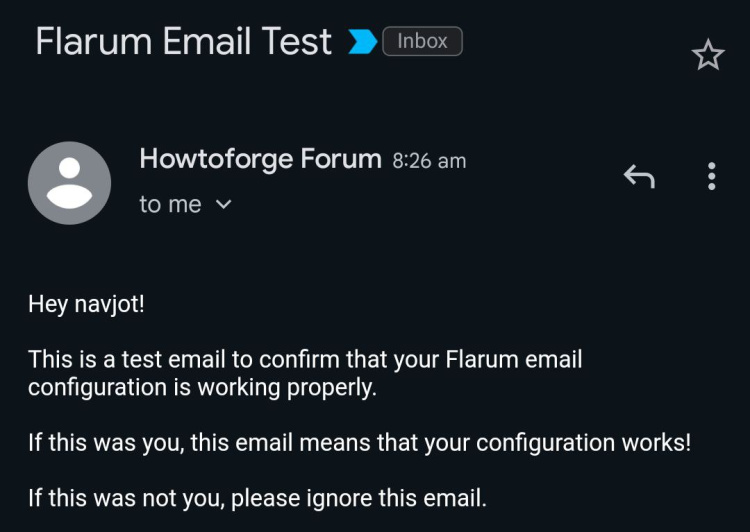Click the 'Hey navjot!' greeting
The width and height of the screenshot is (750, 532).
pos(86,303)
